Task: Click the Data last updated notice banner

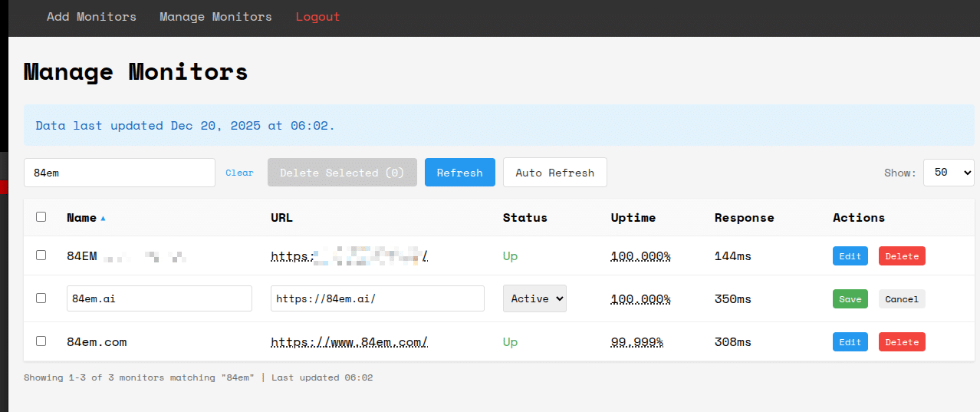Action: 499,125
